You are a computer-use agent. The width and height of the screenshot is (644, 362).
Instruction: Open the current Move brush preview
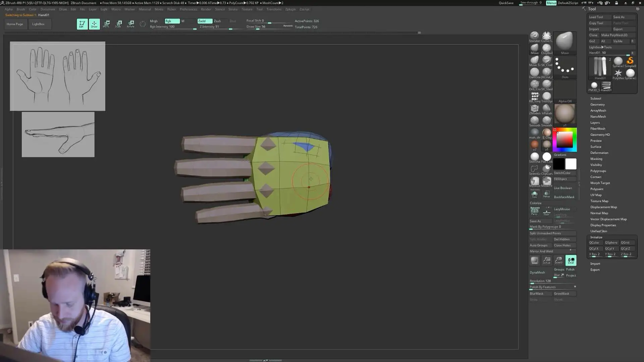click(x=565, y=43)
